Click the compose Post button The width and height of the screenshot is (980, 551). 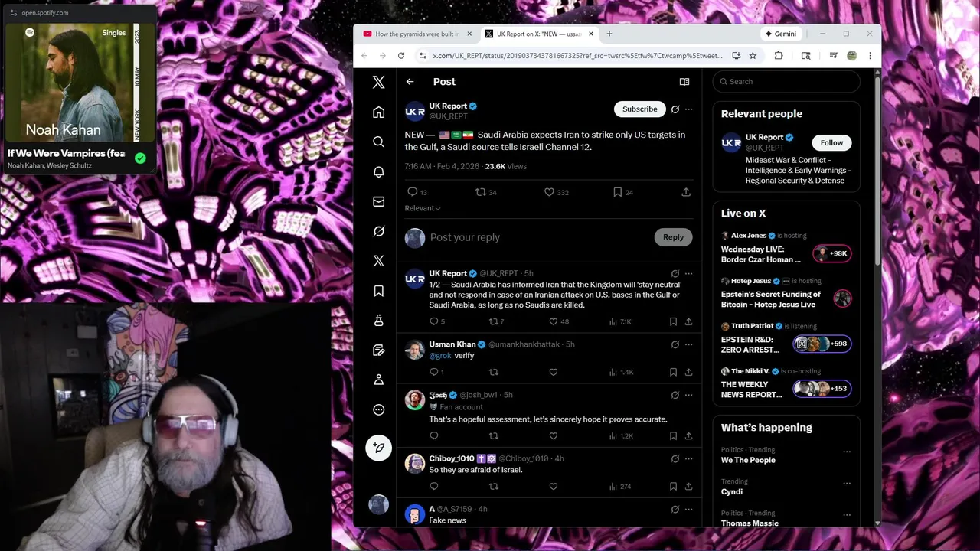[x=378, y=448]
